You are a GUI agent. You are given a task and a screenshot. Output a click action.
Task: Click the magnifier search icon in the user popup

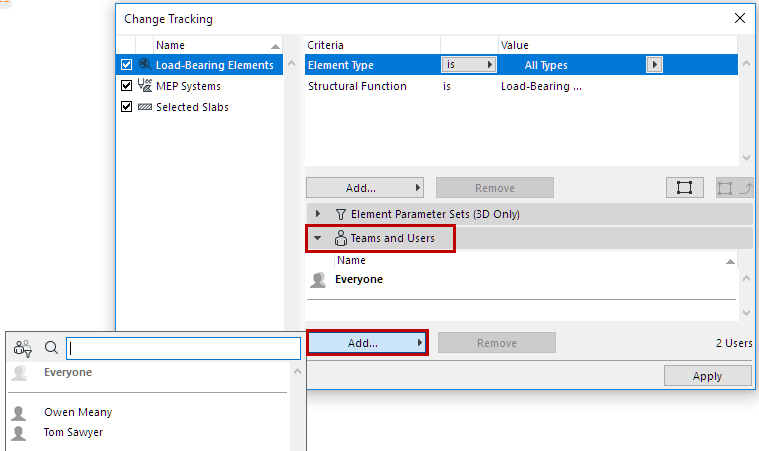point(51,348)
